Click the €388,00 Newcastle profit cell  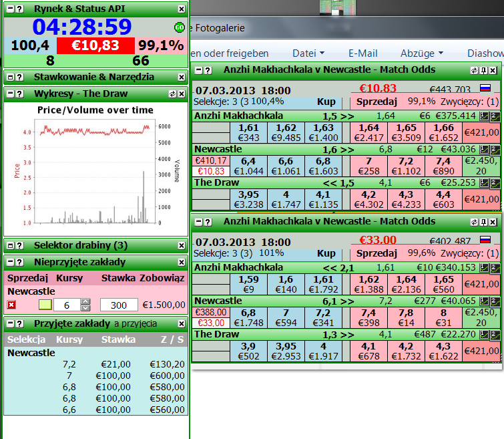click(x=211, y=312)
